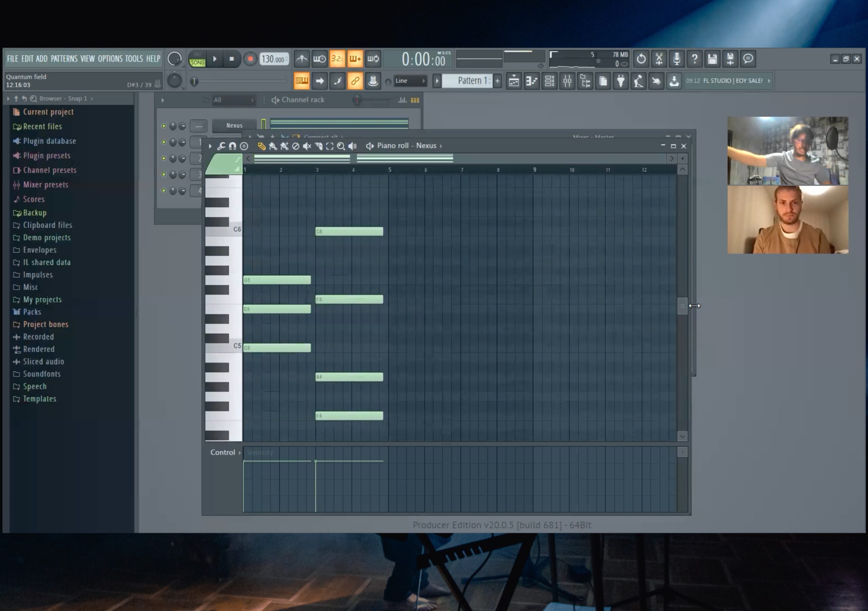The width and height of the screenshot is (868, 611).
Task: Open the Line snap dropdown
Action: click(x=410, y=81)
